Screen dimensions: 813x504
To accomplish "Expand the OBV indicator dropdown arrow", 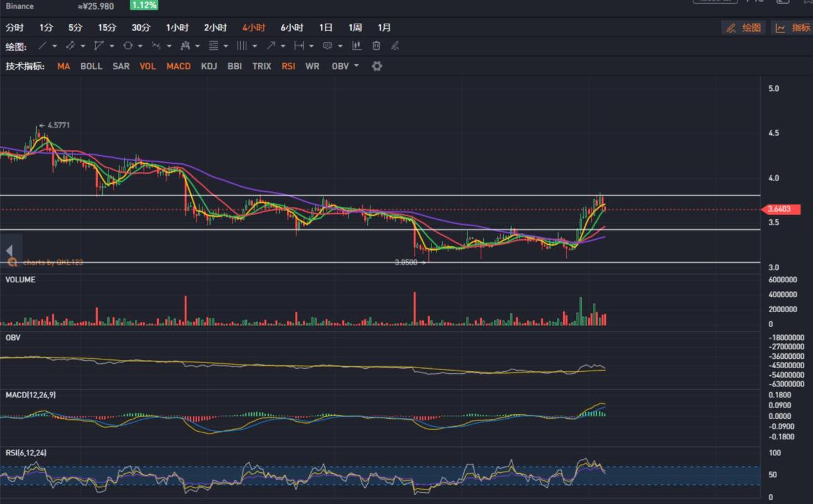I will [357, 66].
